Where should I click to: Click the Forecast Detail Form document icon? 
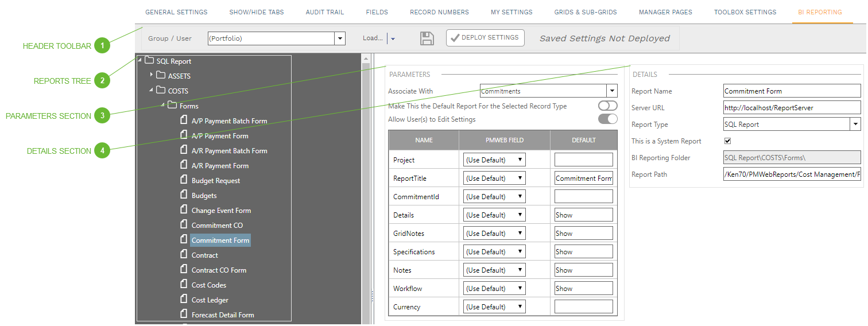click(x=184, y=314)
